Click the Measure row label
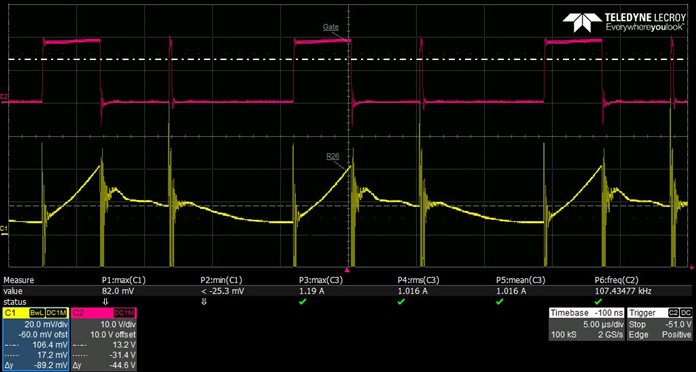Screen dimensions: 696x372 click(19, 281)
